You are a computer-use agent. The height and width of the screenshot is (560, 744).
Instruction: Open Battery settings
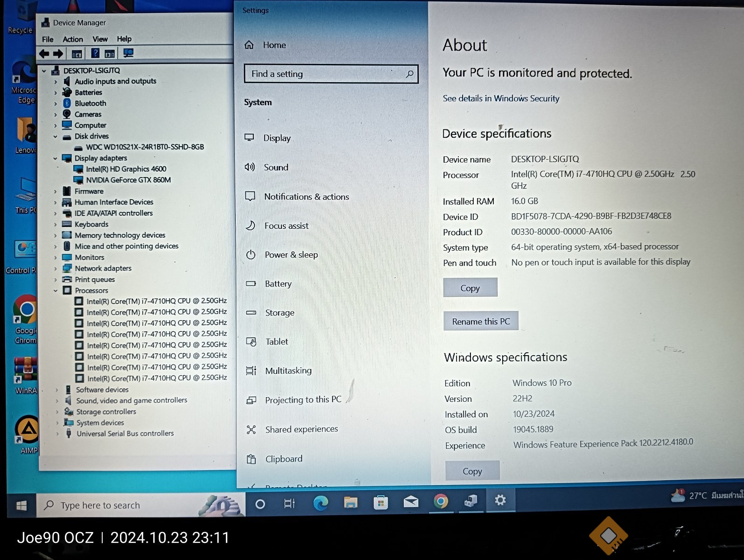point(278,284)
